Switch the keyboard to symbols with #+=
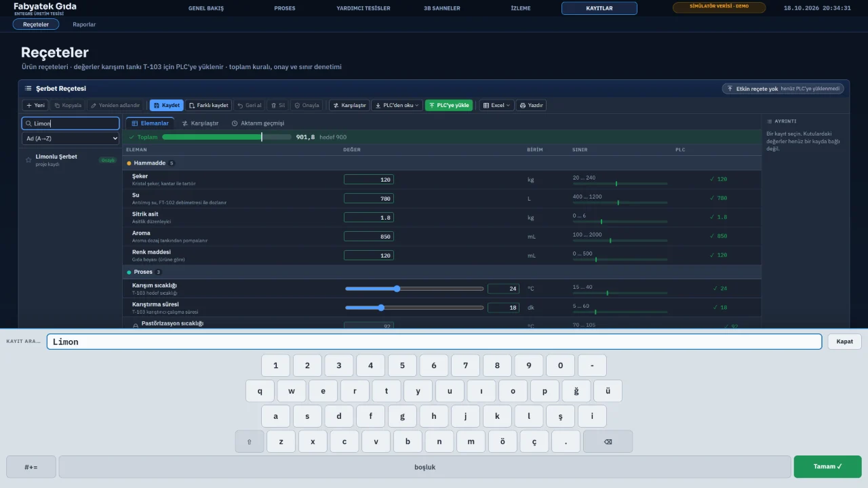 point(31,467)
